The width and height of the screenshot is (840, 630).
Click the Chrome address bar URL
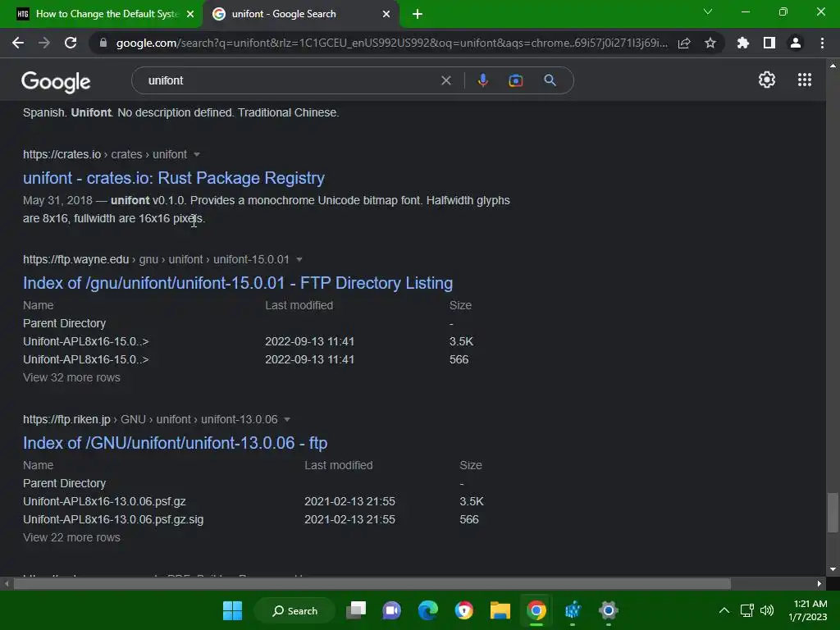tap(391, 43)
